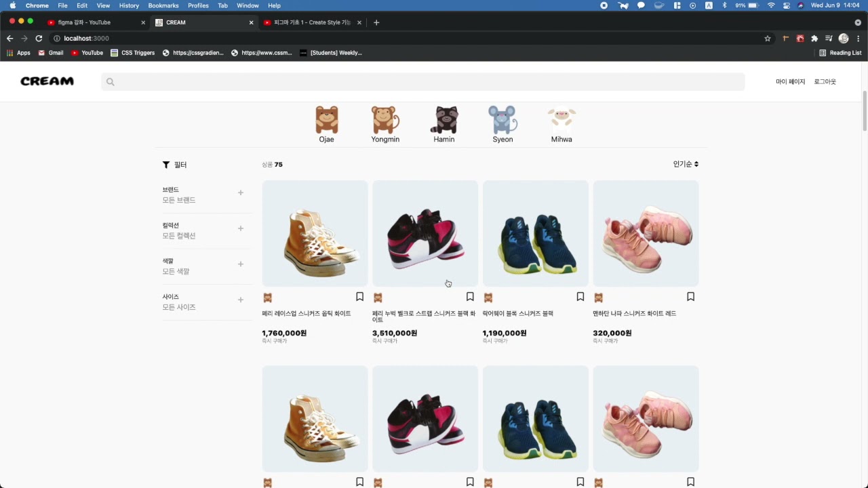Click the filter funnel icon
Screen dimensions: 868x488
(166, 165)
